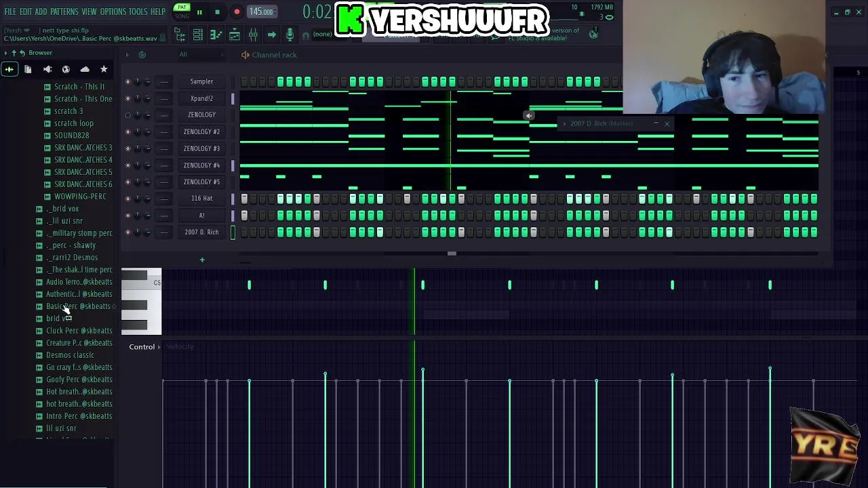Mute the ZENOLOGY #2 channel
868x488 pixels.
[127, 131]
